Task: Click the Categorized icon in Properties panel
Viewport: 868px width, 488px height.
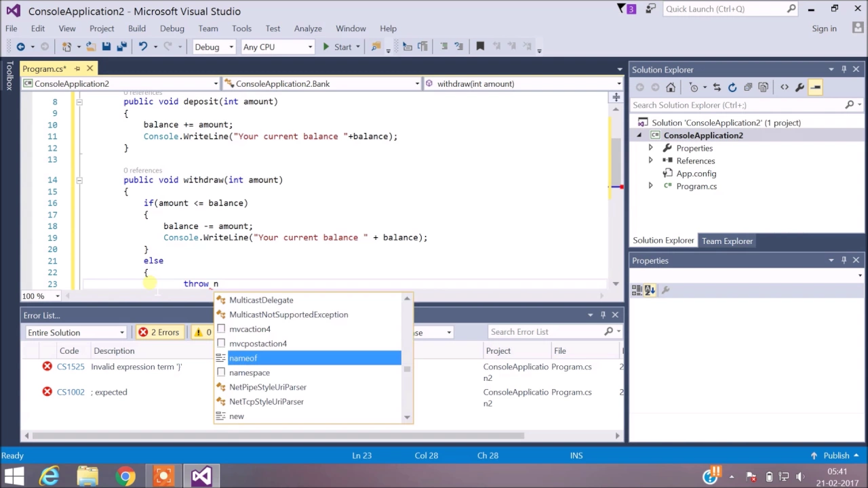Action: click(637, 290)
